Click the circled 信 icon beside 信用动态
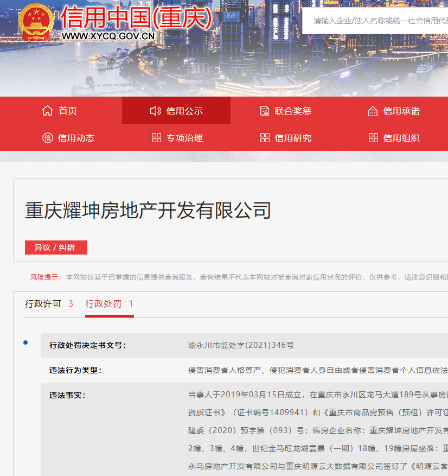The width and height of the screenshot is (448, 476). tap(47, 138)
